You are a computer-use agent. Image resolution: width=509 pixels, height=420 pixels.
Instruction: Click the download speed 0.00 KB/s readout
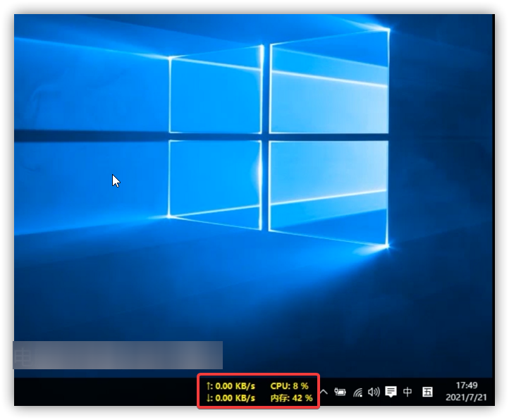click(231, 398)
